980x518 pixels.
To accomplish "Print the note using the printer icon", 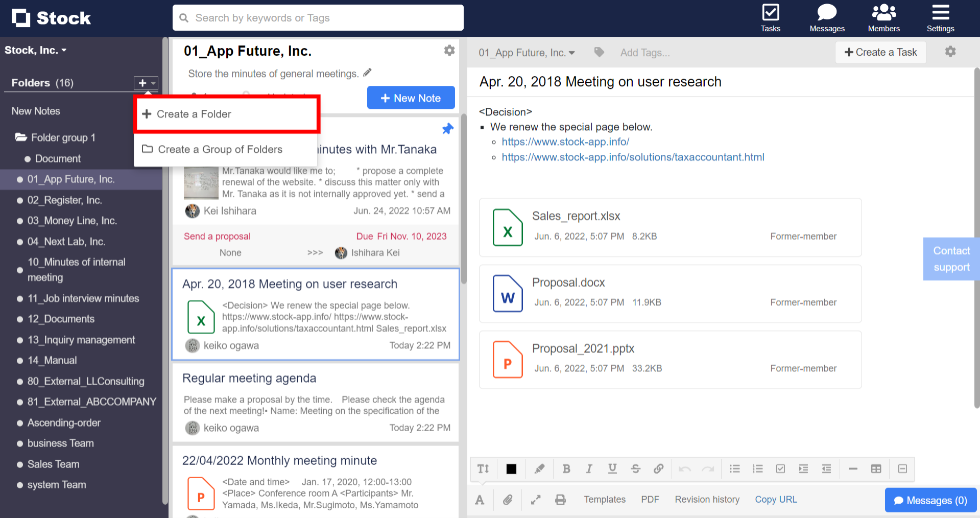I will click(560, 500).
